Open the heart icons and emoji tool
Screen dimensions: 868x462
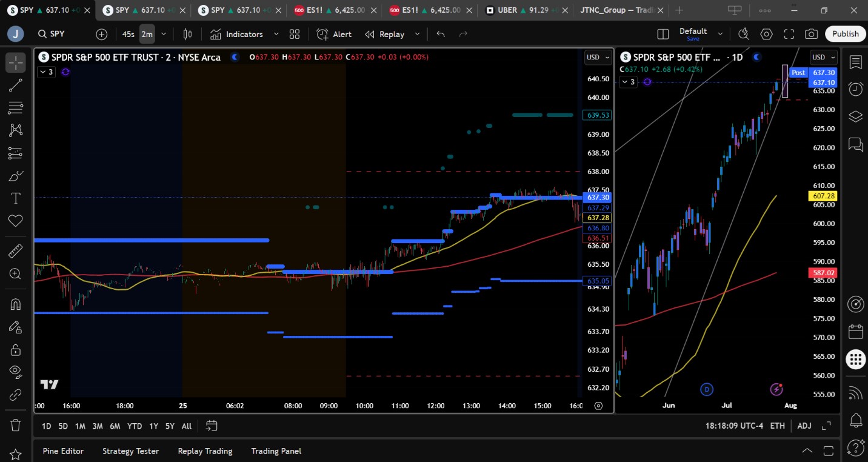coord(16,221)
